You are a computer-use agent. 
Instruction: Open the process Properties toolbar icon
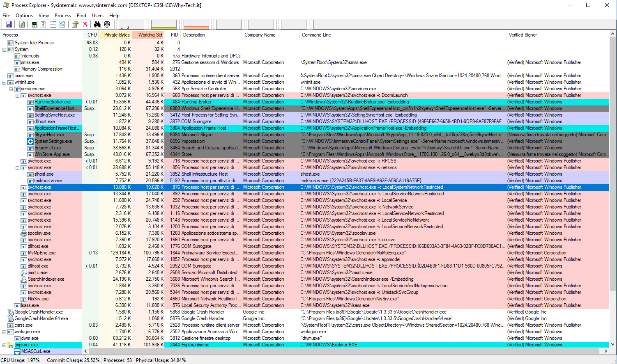click(75, 24)
